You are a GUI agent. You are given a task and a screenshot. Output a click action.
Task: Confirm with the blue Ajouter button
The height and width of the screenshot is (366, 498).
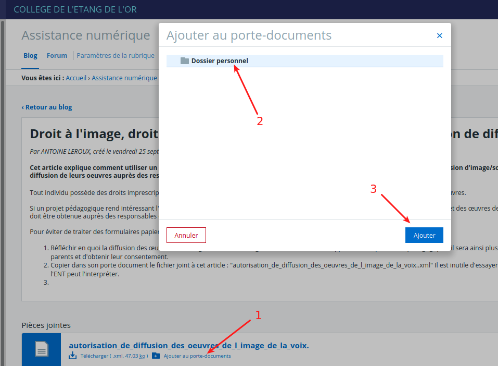point(424,235)
